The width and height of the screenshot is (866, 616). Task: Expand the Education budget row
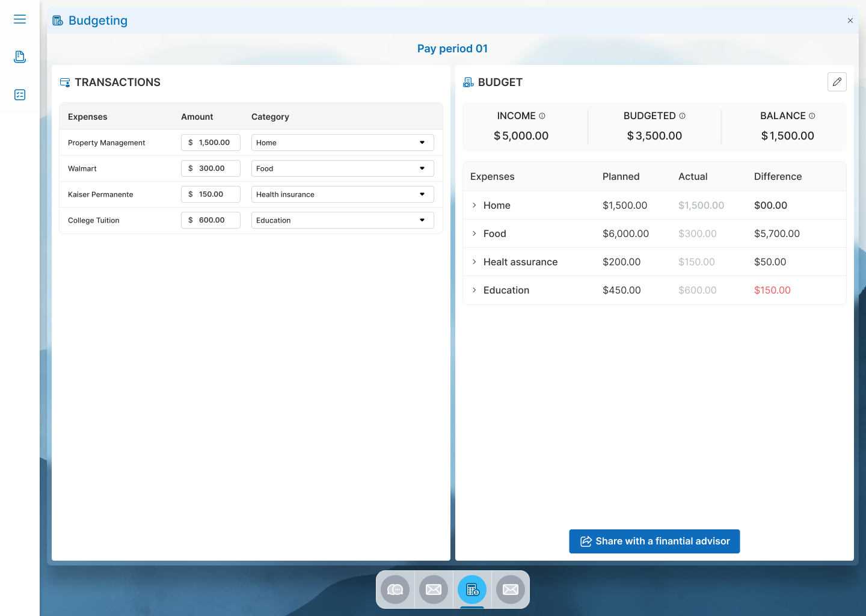pos(474,290)
